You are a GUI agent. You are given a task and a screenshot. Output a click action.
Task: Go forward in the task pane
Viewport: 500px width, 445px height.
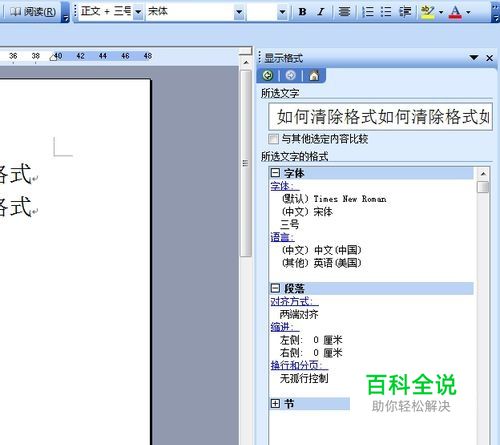[290, 75]
